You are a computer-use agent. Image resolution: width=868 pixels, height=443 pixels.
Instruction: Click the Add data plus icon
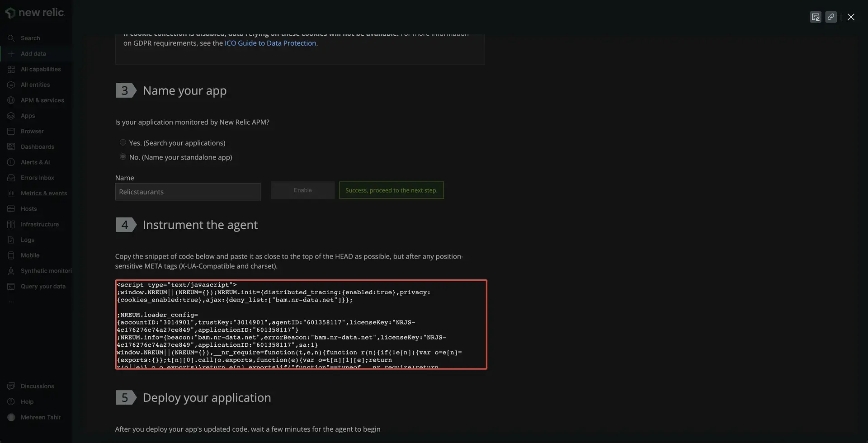click(11, 54)
